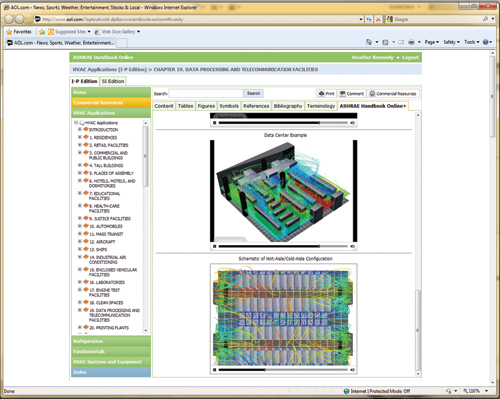The height and width of the screenshot is (399, 500).
Task: Select 19. DATA PROCESSING AND TELECOMMUNICATION FACILITIES chapter
Action: coord(114,315)
